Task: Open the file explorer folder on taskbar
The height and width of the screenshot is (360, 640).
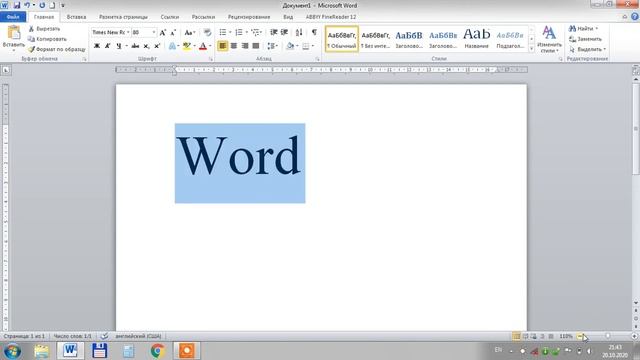Action: pos(41,351)
